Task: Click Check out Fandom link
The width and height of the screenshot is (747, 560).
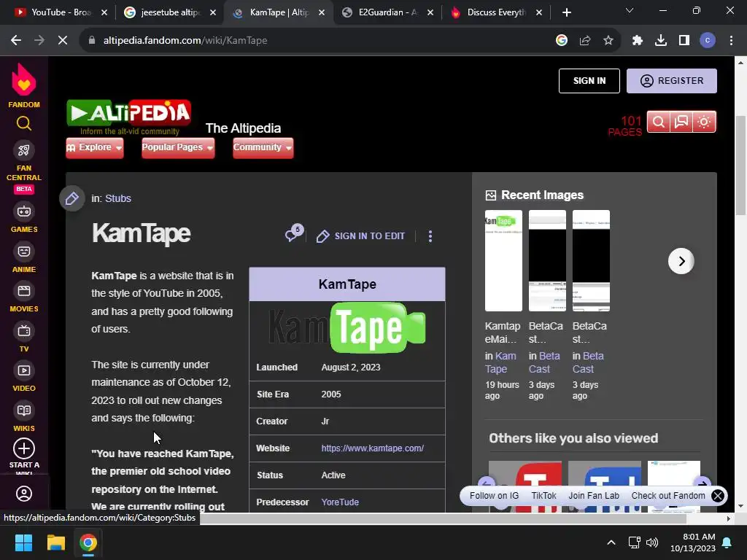Action: (668, 496)
